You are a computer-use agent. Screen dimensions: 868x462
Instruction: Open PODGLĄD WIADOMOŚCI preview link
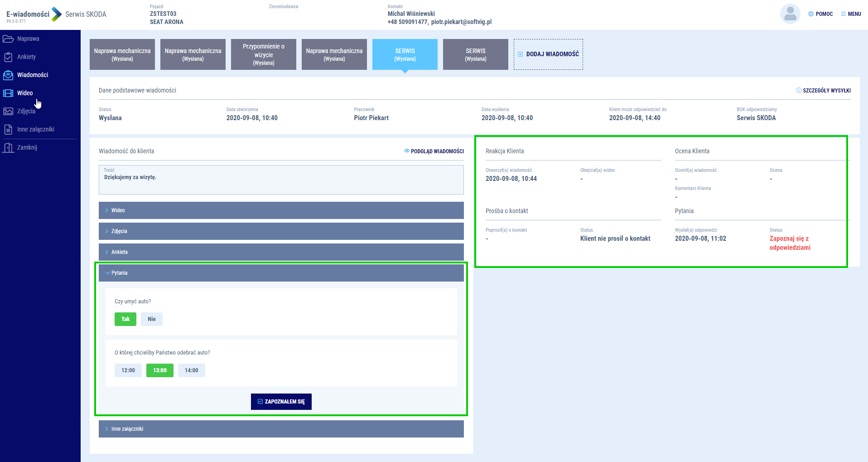pos(434,151)
